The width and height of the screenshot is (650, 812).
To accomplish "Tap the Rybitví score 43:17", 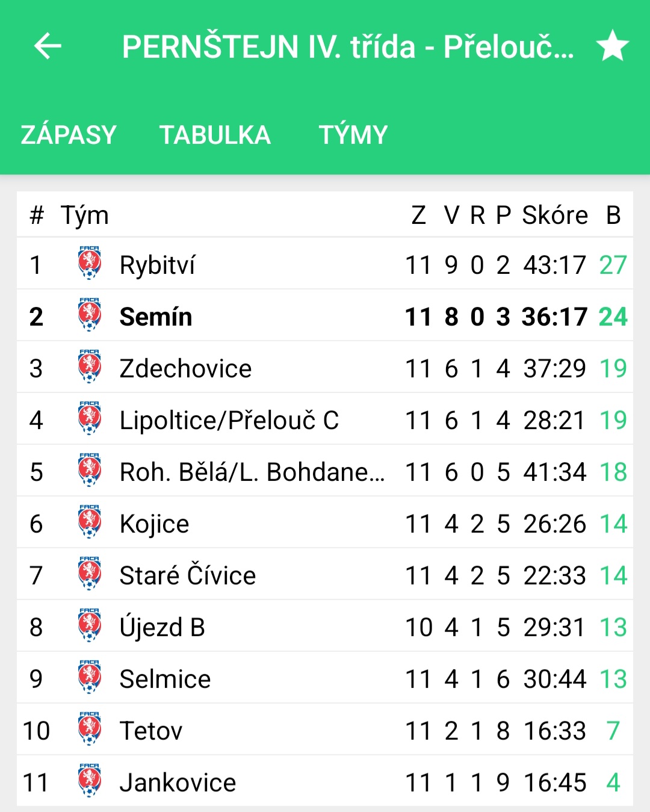I will click(x=554, y=265).
